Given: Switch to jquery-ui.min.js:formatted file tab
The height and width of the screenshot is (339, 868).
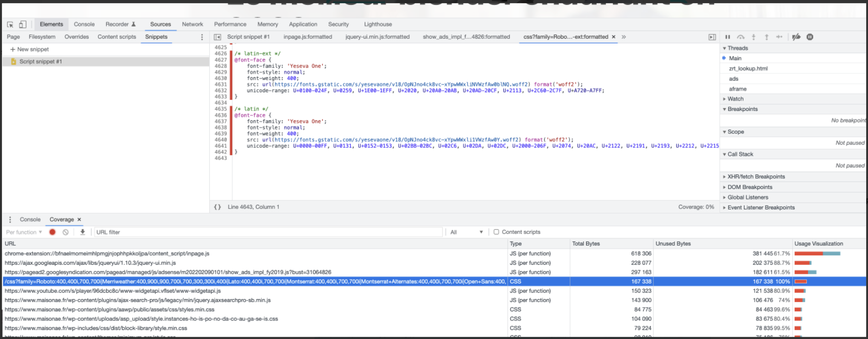Looking at the screenshot, I should 378,37.
